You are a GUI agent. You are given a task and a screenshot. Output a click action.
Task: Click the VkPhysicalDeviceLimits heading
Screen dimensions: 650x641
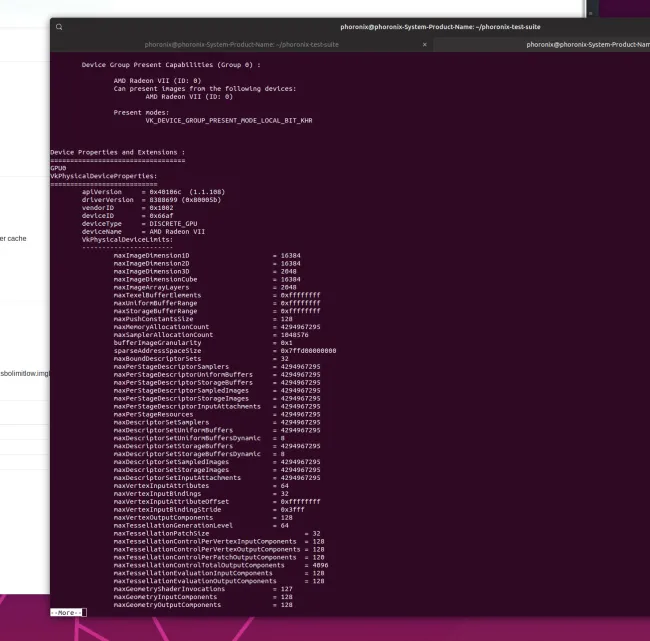(127, 240)
